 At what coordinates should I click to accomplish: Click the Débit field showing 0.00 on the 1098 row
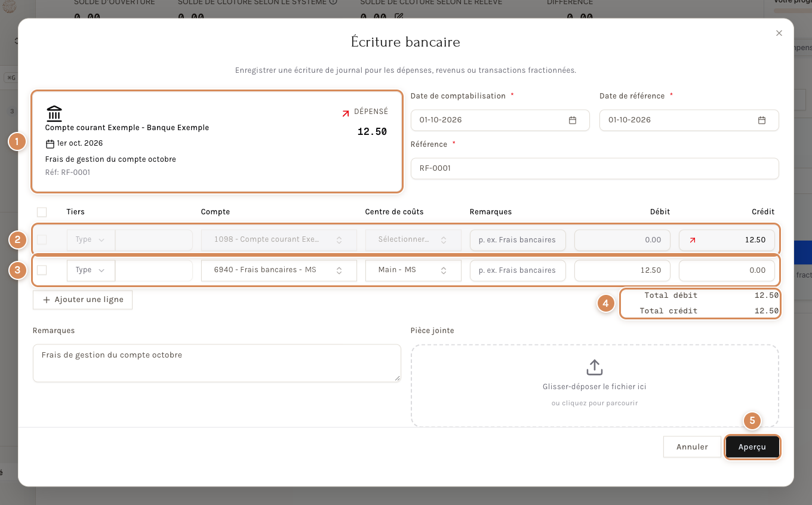pyautogui.click(x=622, y=239)
